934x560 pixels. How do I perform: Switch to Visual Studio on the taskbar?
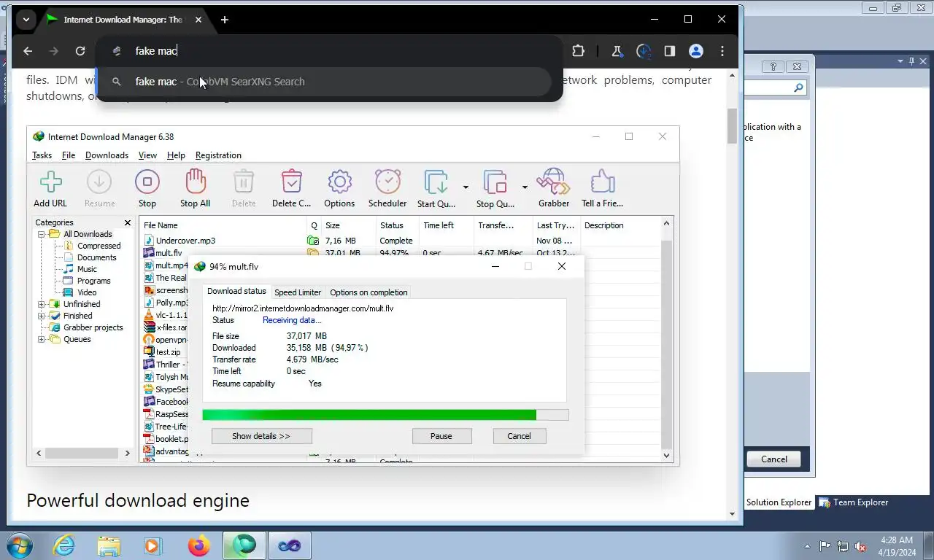(x=289, y=545)
